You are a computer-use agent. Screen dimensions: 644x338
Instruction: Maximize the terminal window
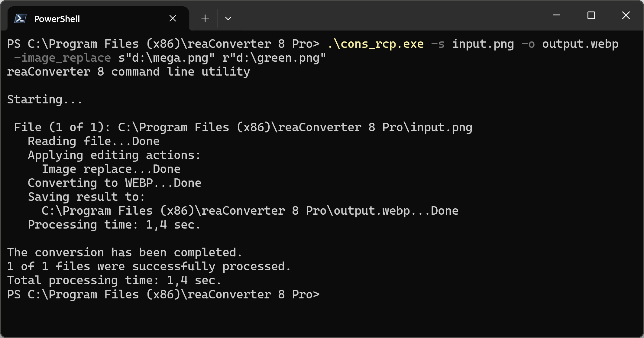[591, 15]
